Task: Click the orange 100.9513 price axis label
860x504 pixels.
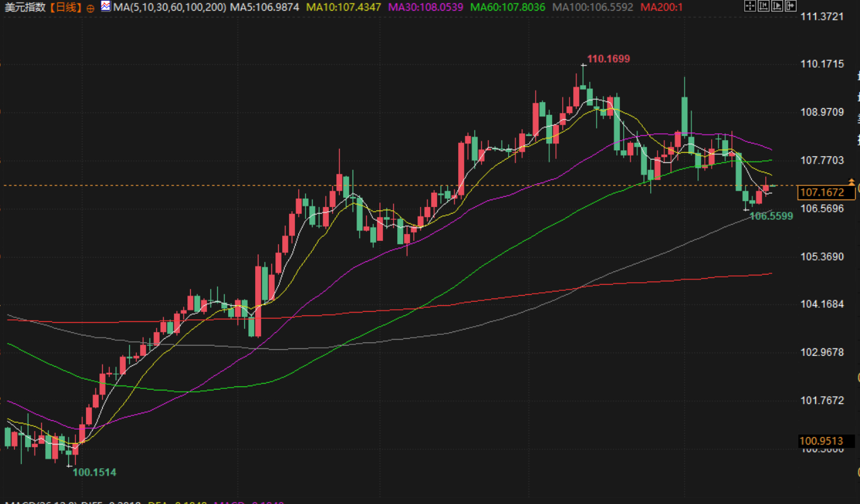Action: coord(821,441)
